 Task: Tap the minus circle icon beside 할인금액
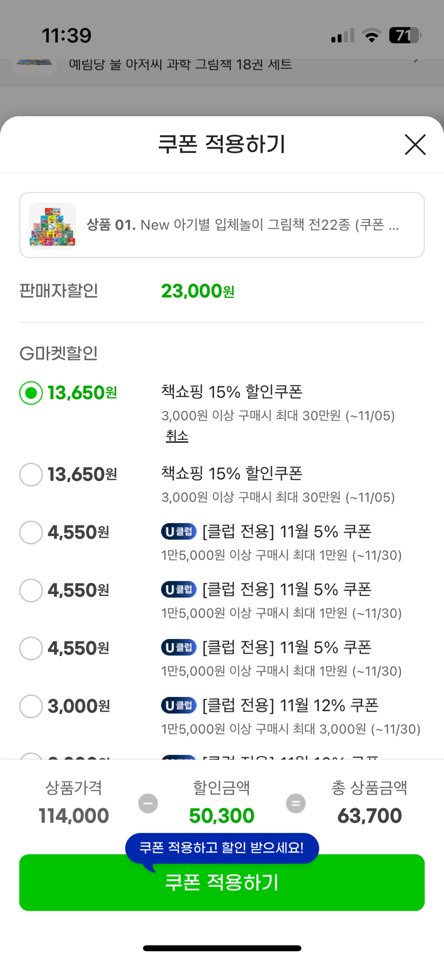[x=148, y=803]
